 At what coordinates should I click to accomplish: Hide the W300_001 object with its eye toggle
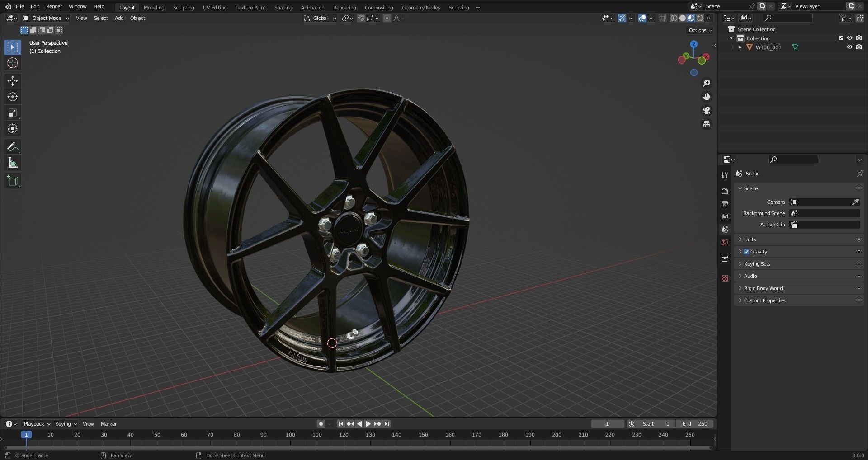coord(849,47)
